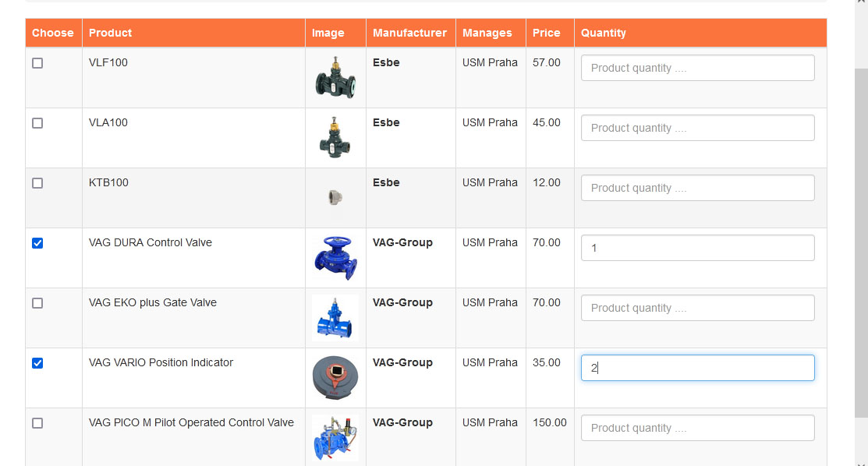The image size is (868, 466).
Task: Tick the VAG PICO M Pilot checkbox
Action: 37,423
